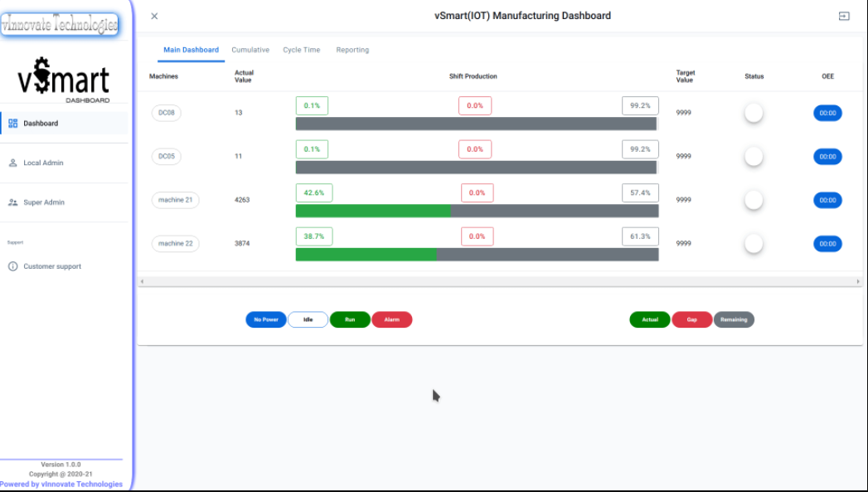Click the vInnovate Technologies banner logo
The image size is (868, 492).
pos(60,24)
